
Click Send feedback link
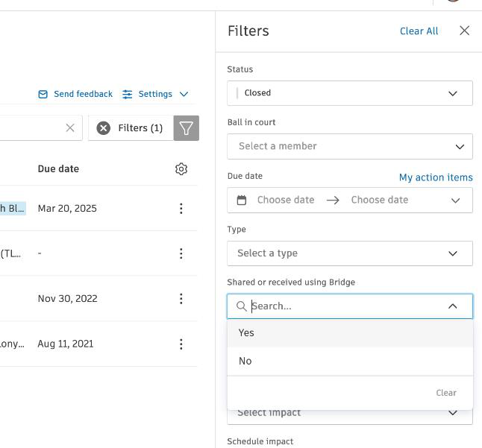[x=75, y=94]
